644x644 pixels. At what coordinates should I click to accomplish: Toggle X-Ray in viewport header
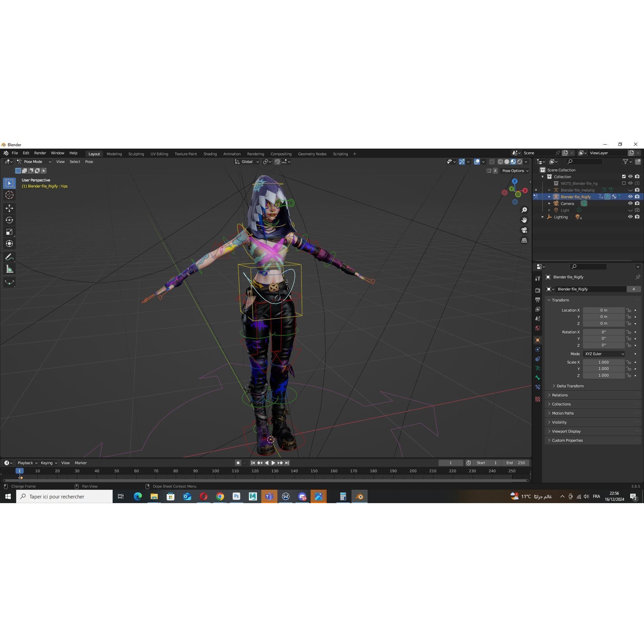(492, 162)
